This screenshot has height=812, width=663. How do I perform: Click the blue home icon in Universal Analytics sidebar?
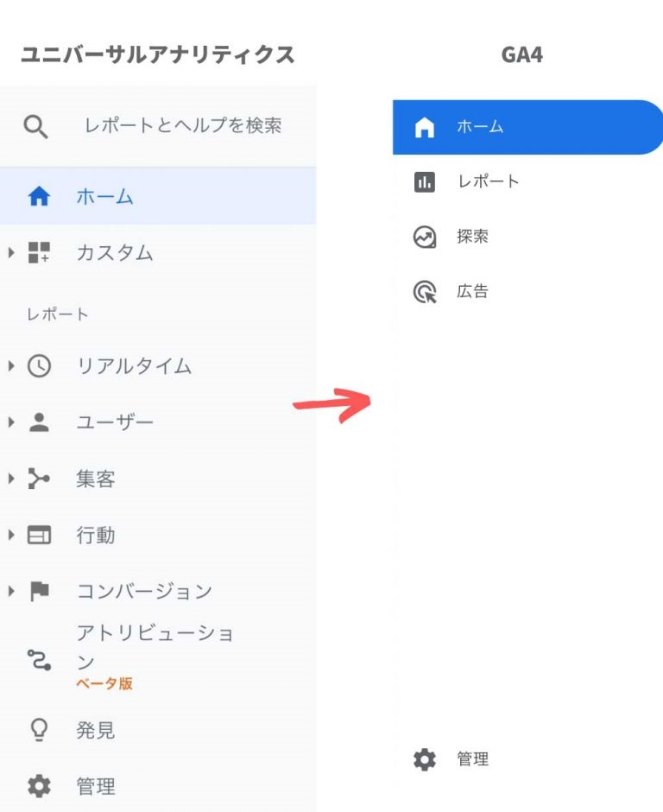tap(39, 196)
